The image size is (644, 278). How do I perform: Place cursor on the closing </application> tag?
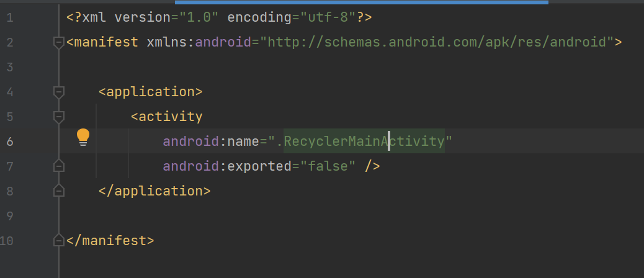[x=154, y=191]
